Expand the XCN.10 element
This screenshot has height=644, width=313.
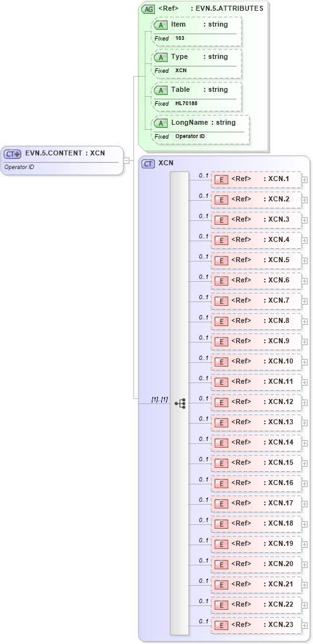coord(305,362)
